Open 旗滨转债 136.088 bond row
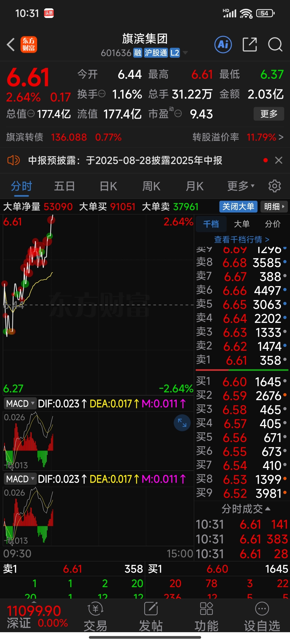This screenshot has width=290, height=644. pyautogui.click(x=64, y=137)
